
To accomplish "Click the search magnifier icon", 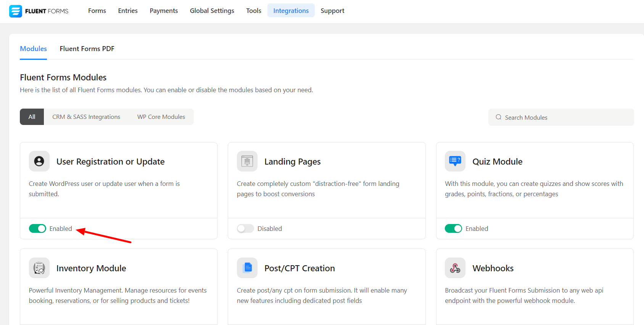I will tap(498, 117).
